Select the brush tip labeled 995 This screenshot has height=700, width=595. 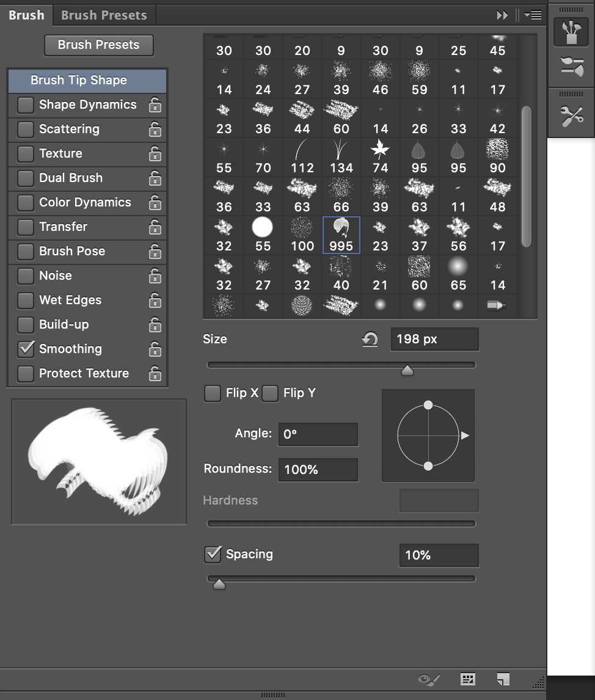point(341,235)
